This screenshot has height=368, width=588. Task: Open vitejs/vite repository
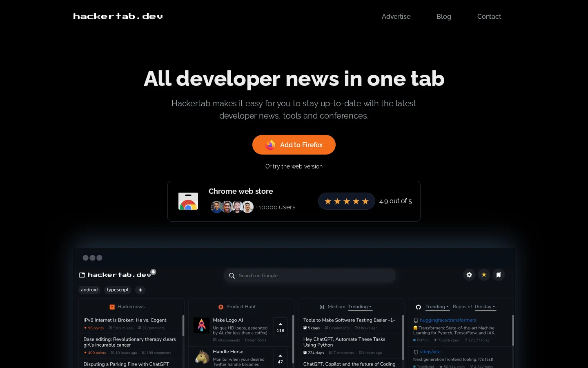pos(430,352)
